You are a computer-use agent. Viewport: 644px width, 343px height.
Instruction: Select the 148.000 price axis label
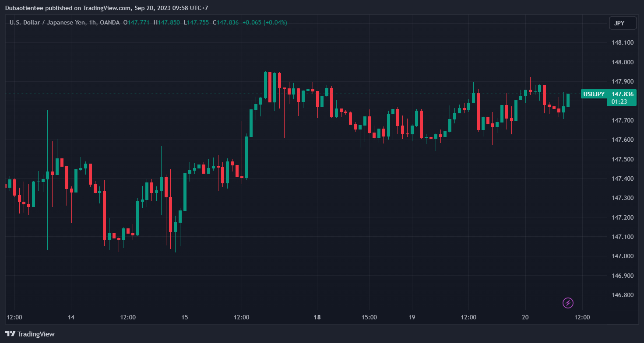(622, 62)
